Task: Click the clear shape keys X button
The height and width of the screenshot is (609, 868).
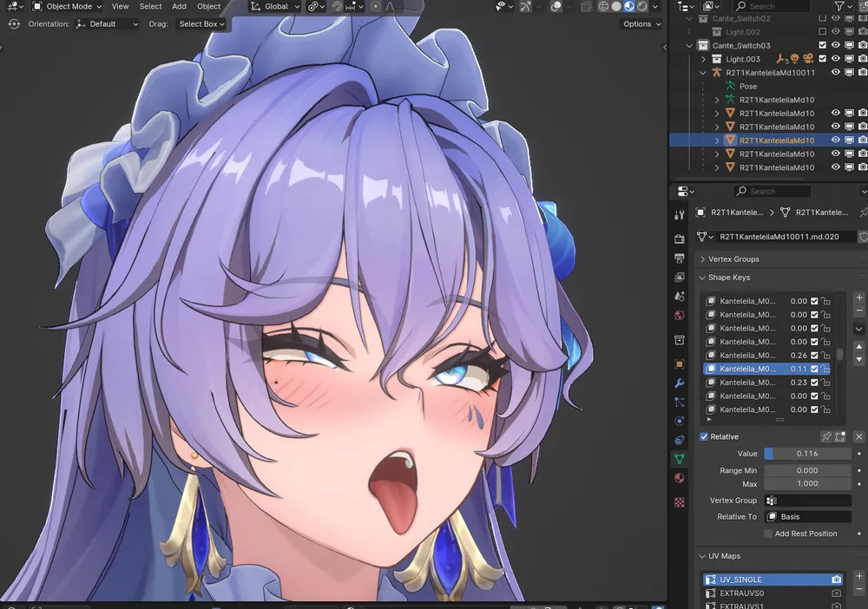Action: 859,436
